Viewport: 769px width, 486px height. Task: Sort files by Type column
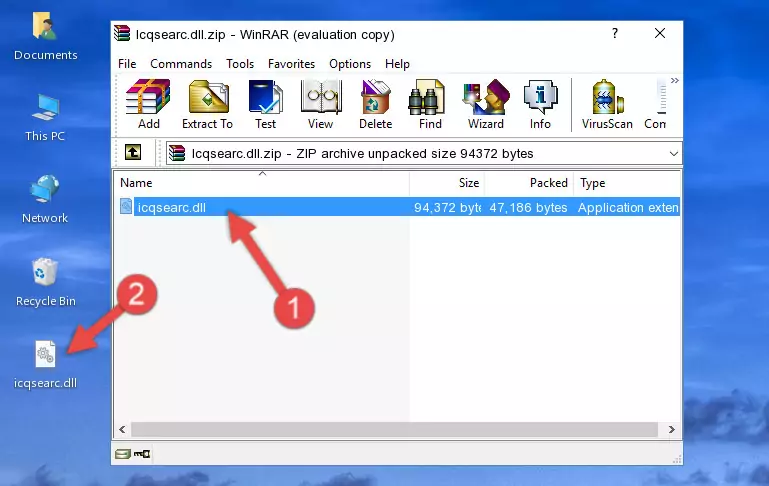627,183
